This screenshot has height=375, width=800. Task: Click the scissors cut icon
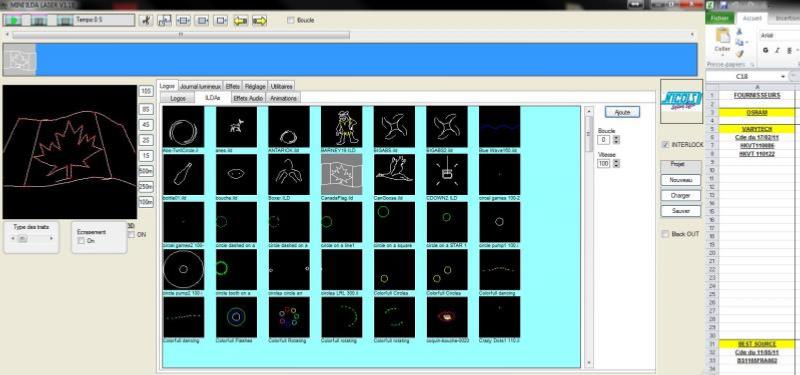pyautogui.click(x=146, y=20)
